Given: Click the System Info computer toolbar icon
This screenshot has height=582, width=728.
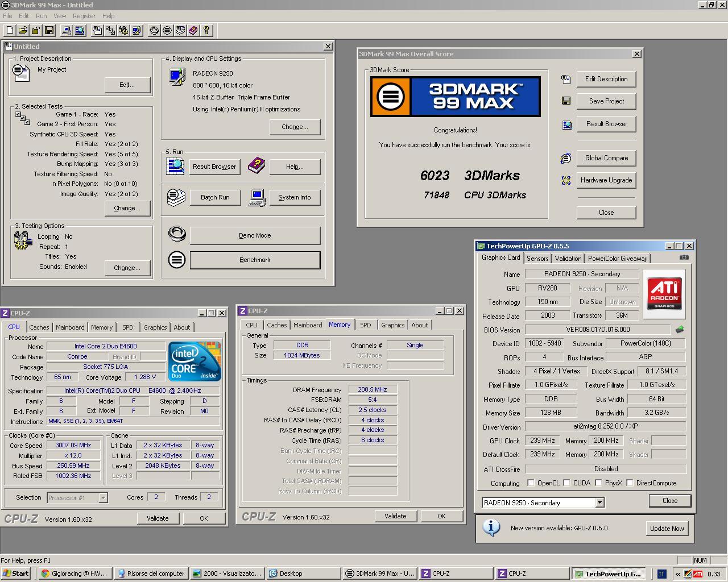Looking at the screenshot, I should [x=67, y=30].
